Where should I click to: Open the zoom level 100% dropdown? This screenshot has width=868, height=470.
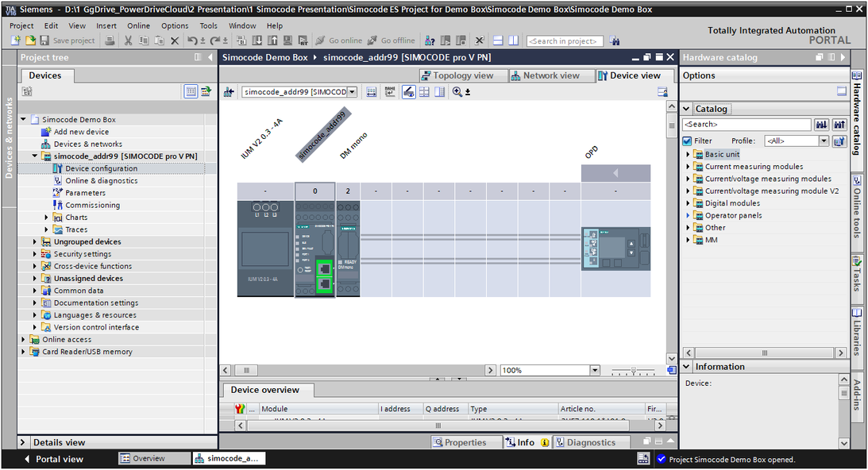pyautogui.click(x=592, y=371)
